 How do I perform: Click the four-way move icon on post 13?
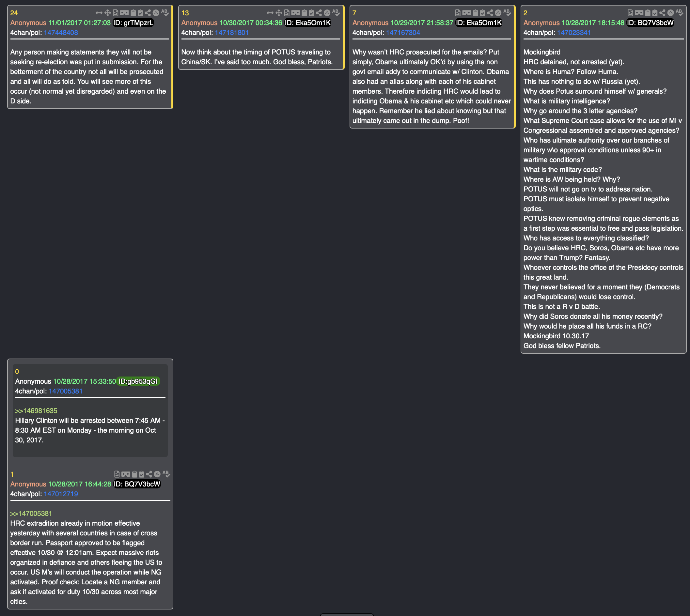coord(279,13)
